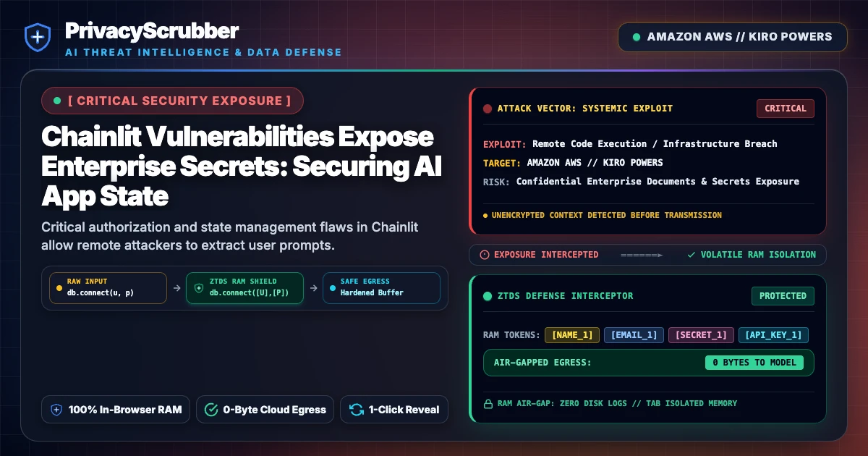The width and height of the screenshot is (868, 456).
Task: Click the 1-Click Reveal badge
Action: tap(394, 410)
